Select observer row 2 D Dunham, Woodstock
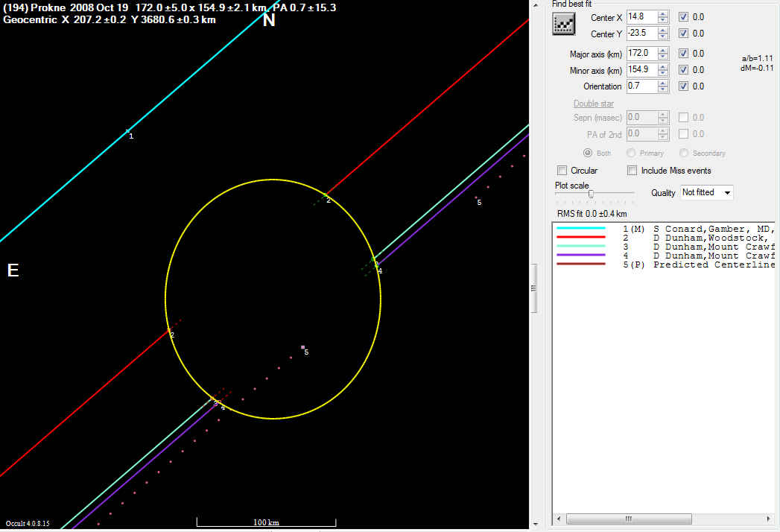The height and width of the screenshot is (532, 780). click(664, 238)
